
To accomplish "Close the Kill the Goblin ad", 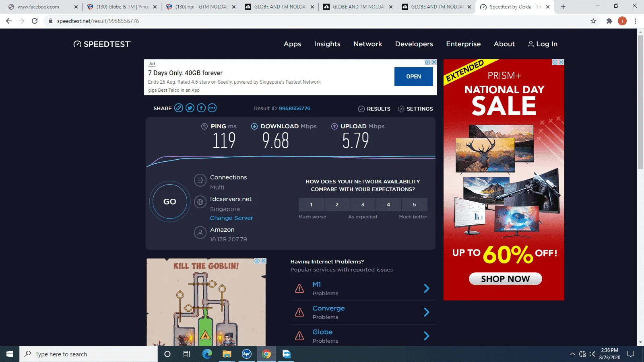I will 264,261.
